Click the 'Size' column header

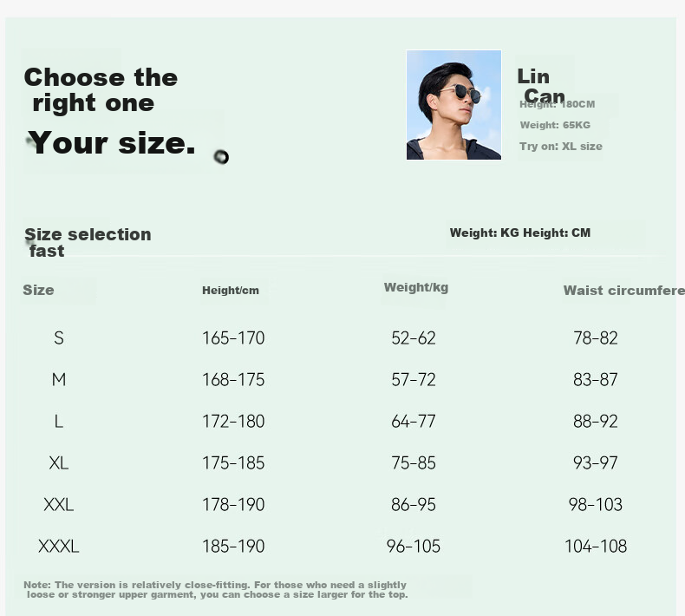tap(38, 290)
